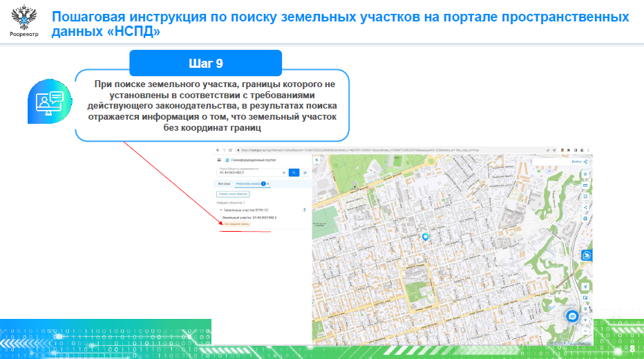Click the Без координат границ badge
The image size is (644, 359).
[236, 224]
